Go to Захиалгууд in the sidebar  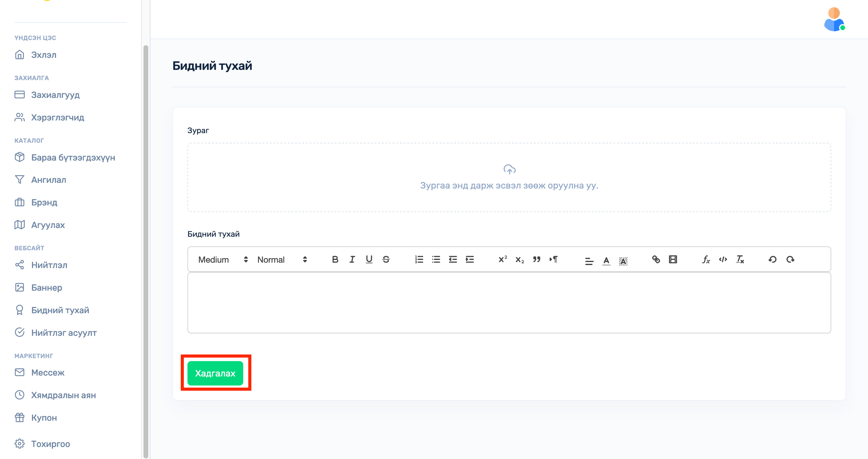point(55,95)
